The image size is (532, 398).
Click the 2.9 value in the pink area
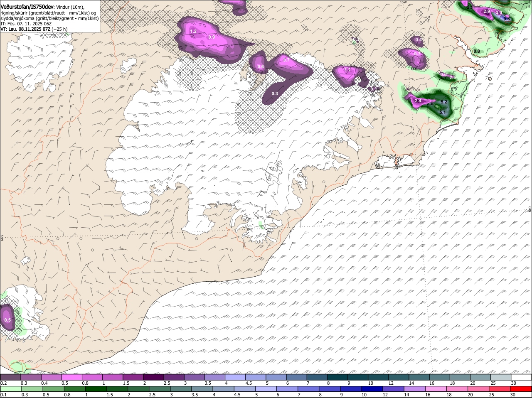coord(487,12)
